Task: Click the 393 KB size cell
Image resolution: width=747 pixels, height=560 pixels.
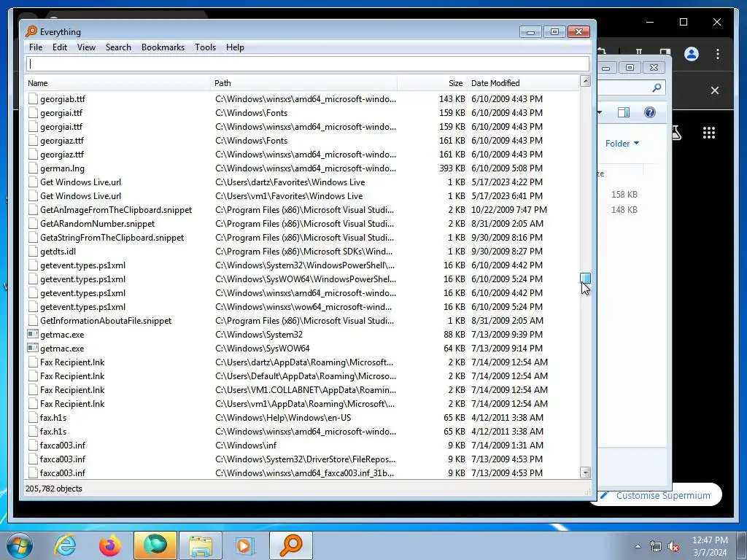Action: 452,168
